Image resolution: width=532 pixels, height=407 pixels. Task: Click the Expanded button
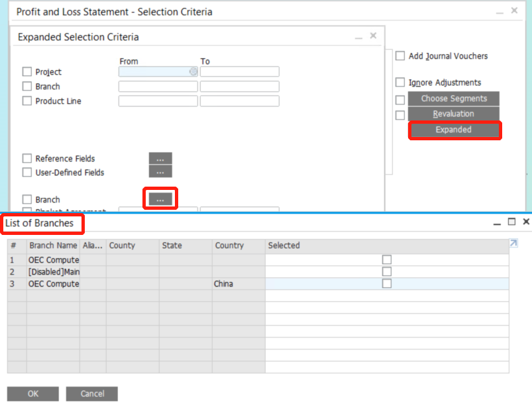[454, 130]
